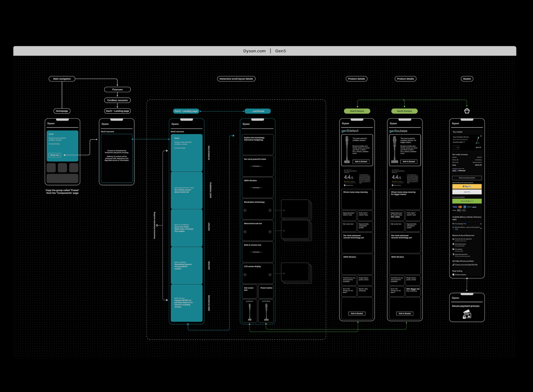Select the teal ...continued tag

click(x=258, y=111)
